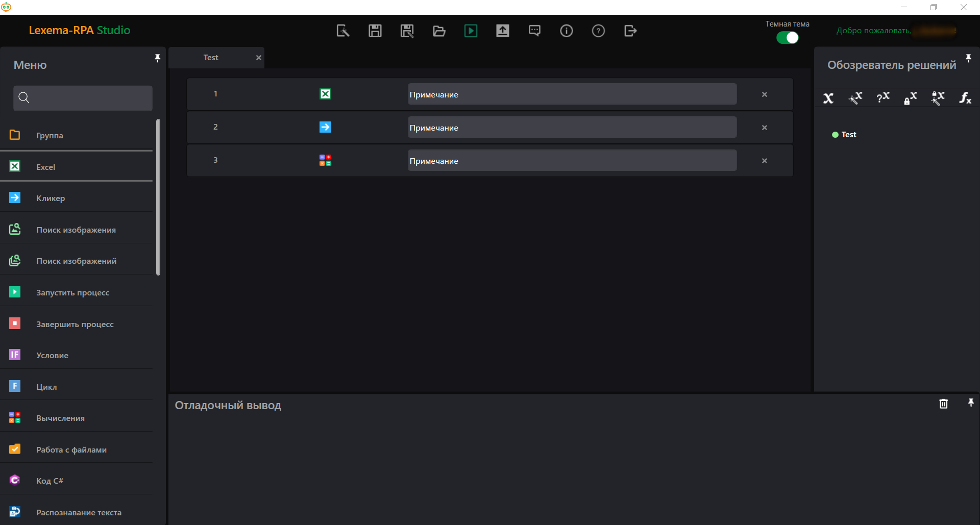Viewport: 980px width, 525px height.
Task: Unpin the Меню panel
Action: 157,58
